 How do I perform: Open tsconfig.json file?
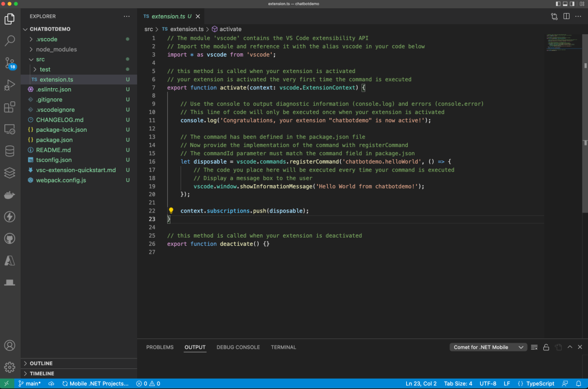click(79, 160)
